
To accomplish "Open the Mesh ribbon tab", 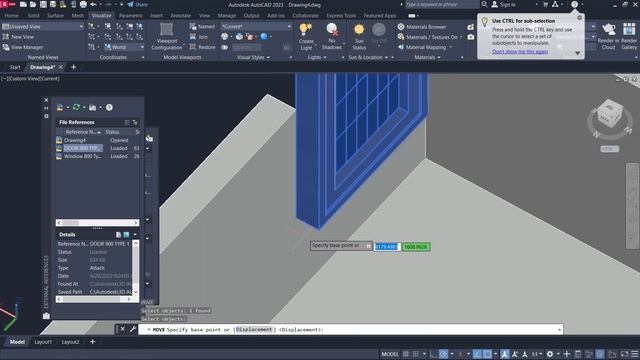I will (78, 16).
